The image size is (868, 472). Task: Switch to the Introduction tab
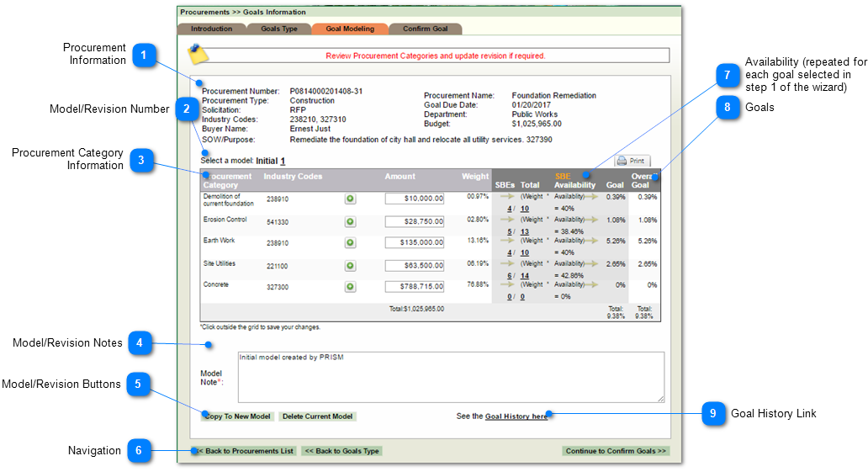coord(211,29)
